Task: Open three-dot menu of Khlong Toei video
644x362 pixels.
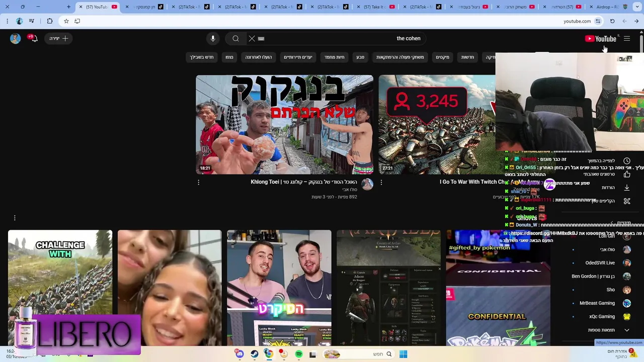Action: pyautogui.click(x=198, y=183)
